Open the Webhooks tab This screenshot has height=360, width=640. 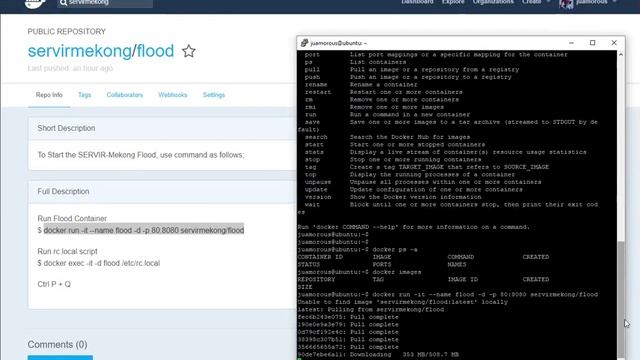click(x=173, y=95)
